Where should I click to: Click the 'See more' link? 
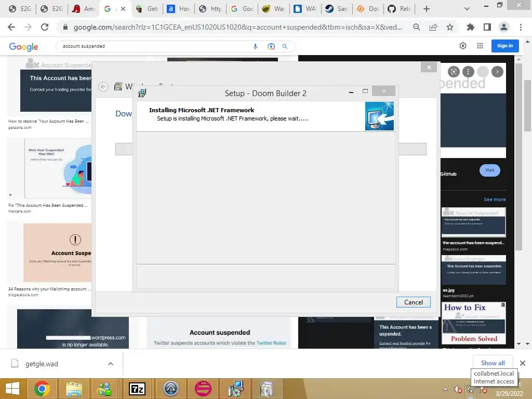[x=495, y=199]
